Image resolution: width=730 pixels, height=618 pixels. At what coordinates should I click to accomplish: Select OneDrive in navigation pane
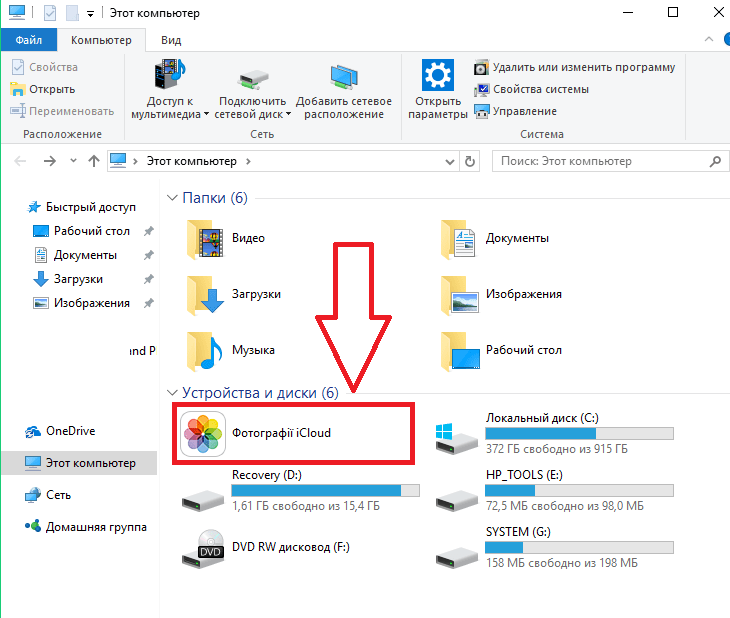pos(60,431)
